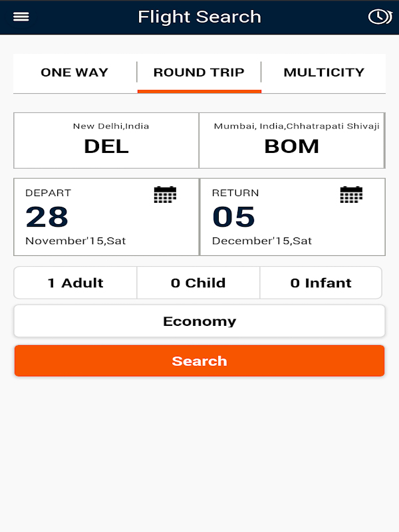Select the Round Trip tab
The height and width of the screenshot is (532, 399).
[x=199, y=72]
